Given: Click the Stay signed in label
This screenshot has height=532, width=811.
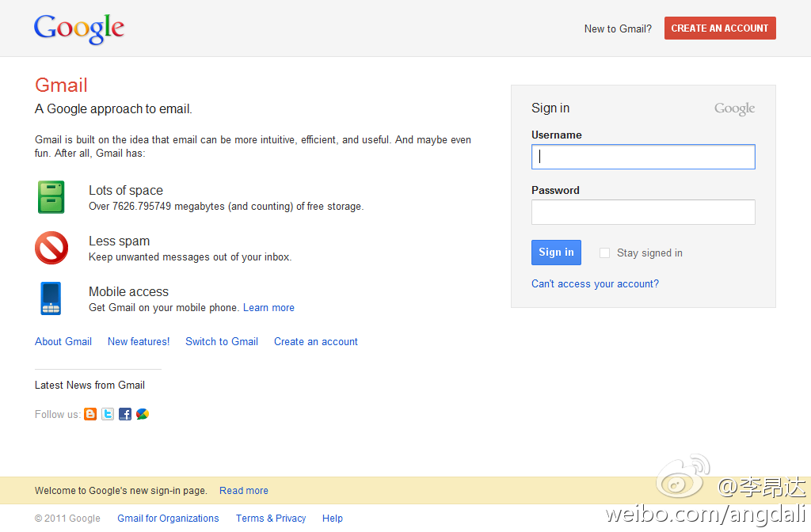Looking at the screenshot, I should pos(649,253).
